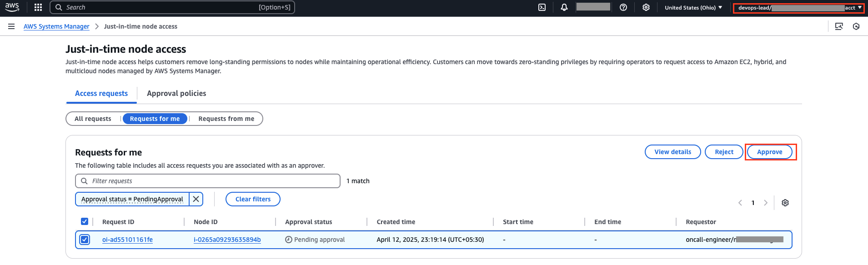The width and height of the screenshot is (868, 265).
Task: Focus the top Search bar
Action: [x=172, y=7]
